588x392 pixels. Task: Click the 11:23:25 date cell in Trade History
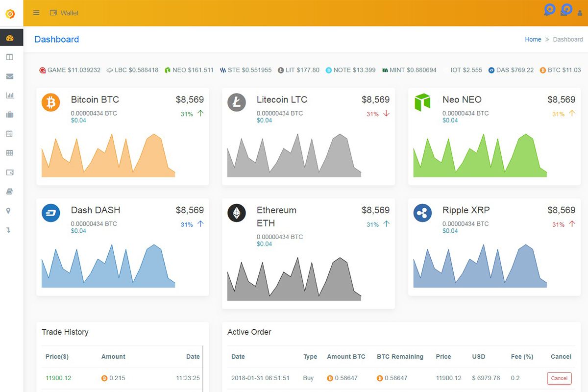188,378
